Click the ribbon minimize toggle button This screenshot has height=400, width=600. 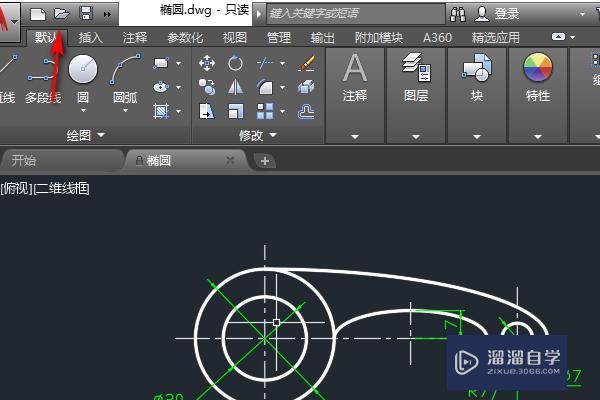click(x=558, y=37)
